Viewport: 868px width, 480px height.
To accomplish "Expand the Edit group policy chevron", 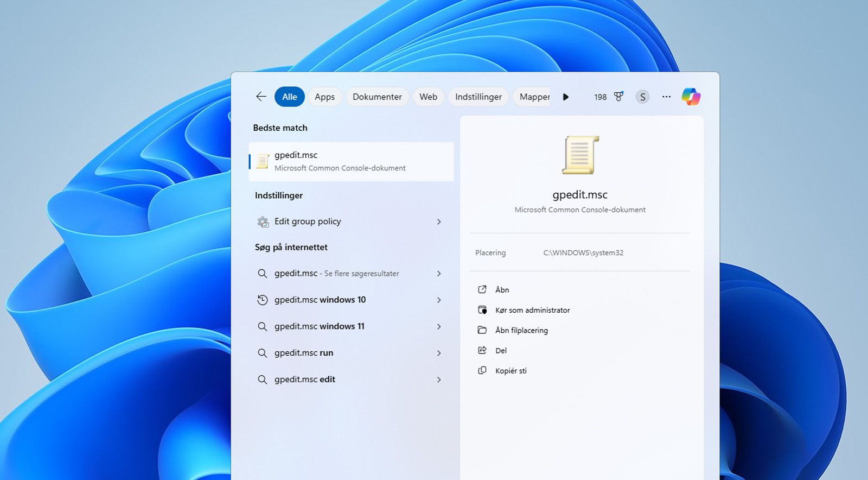I will [x=439, y=222].
